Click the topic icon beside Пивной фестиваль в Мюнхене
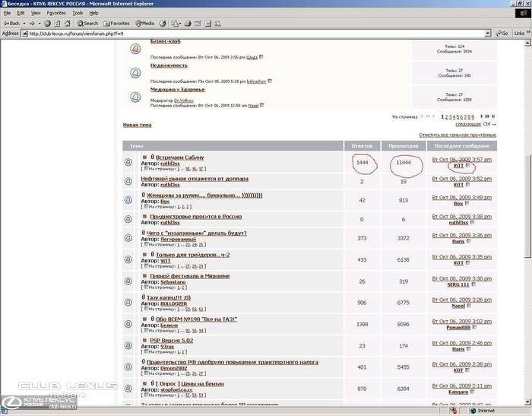The image size is (532, 416). (128, 279)
